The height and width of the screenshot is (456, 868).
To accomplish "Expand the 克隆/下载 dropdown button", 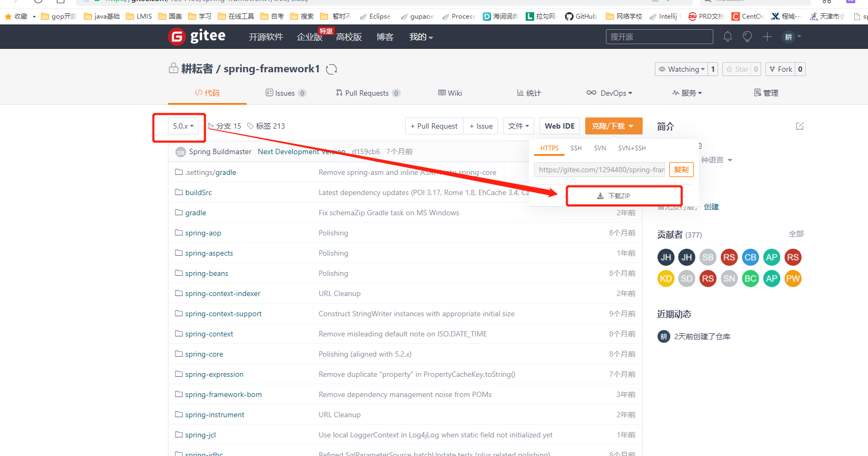I will coord(613,126).
